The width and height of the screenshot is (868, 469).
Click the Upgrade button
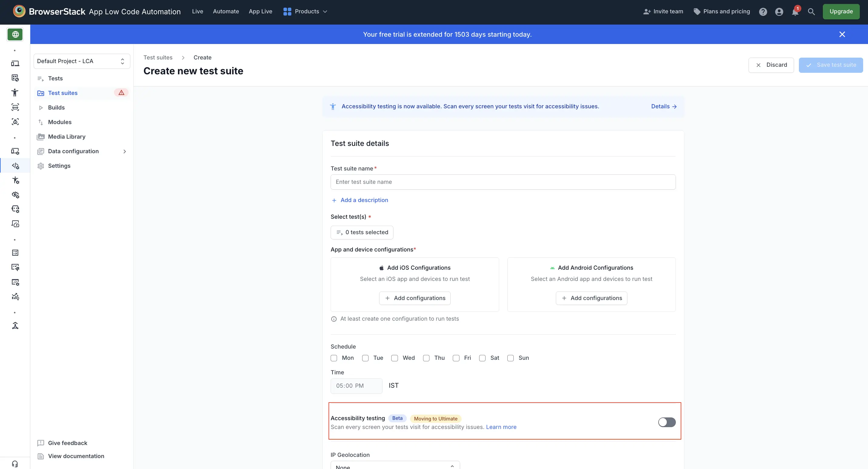coord(841,12)
